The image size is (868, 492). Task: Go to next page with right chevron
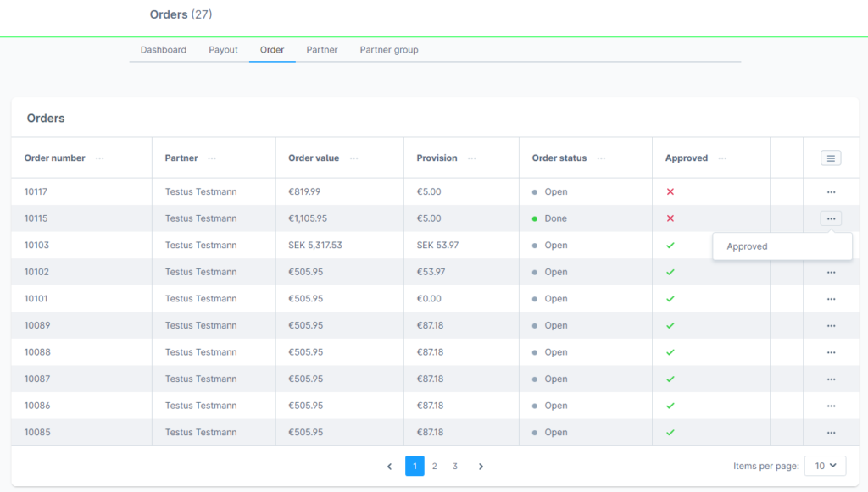pyautogui.click(x=481, y=467)
